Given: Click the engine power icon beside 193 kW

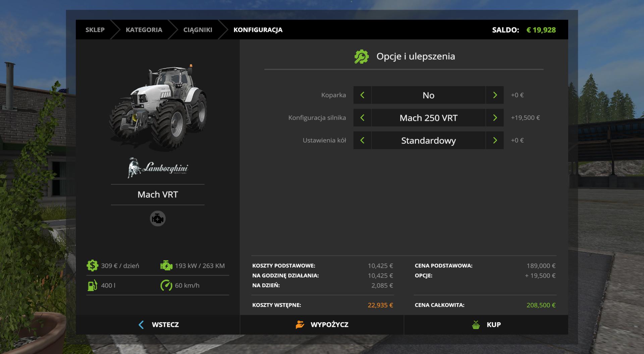Looking at the screenshot, I should (166, 265).
